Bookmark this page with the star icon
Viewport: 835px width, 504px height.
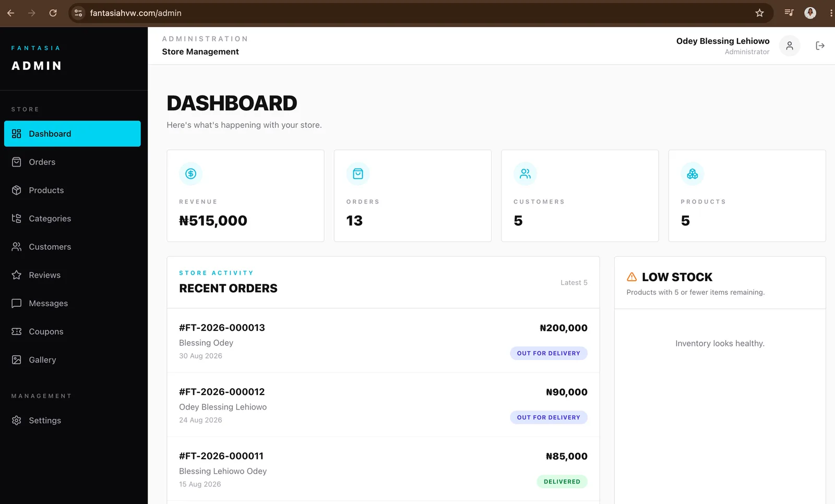(759, 13)
